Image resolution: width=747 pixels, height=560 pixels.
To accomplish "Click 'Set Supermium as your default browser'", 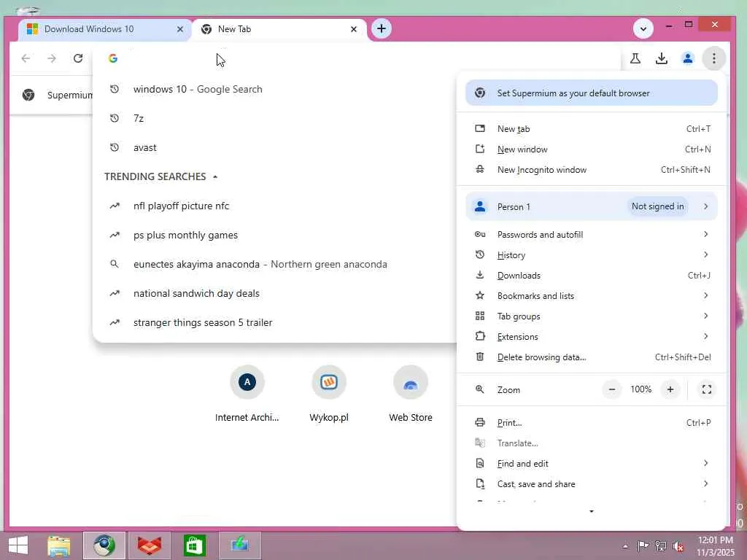I will (x=591, y=93).
